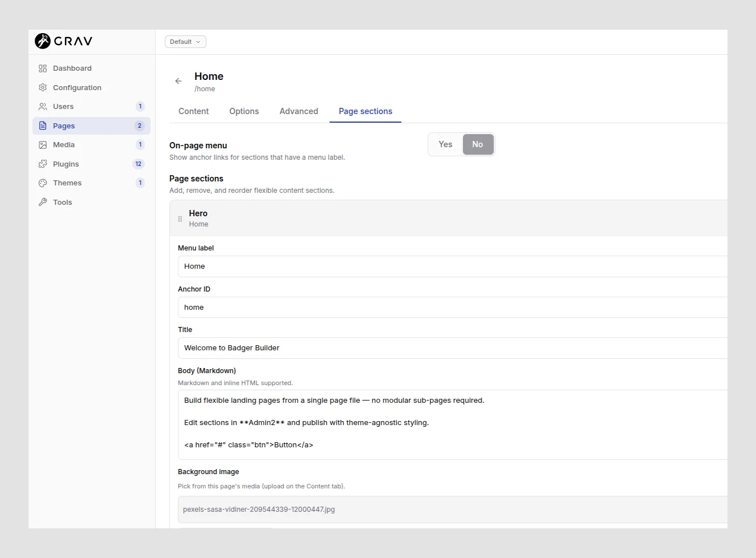The width and height of the screenshot is (756, 558).
Task: Click the Pages count badge 2
Action: 140,126
